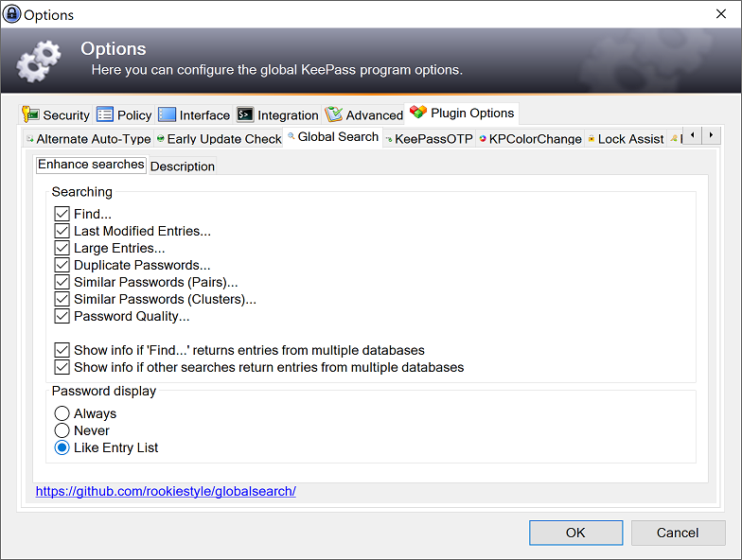Viewport: 742px width, 560px height.
Task: Open the Alternate Auto-Type plugin tab
Action: pyautogui.click(x=89, y=139)
